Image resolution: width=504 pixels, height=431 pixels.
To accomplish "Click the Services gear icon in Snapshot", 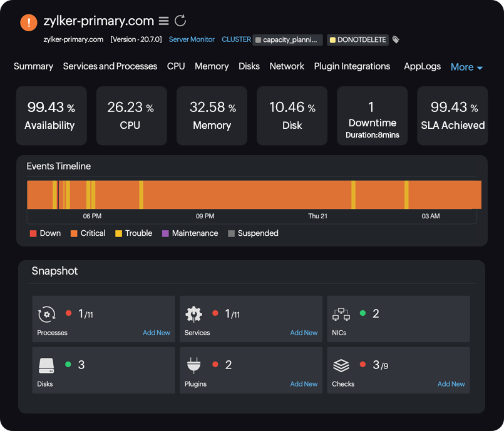I will point(194,315).
